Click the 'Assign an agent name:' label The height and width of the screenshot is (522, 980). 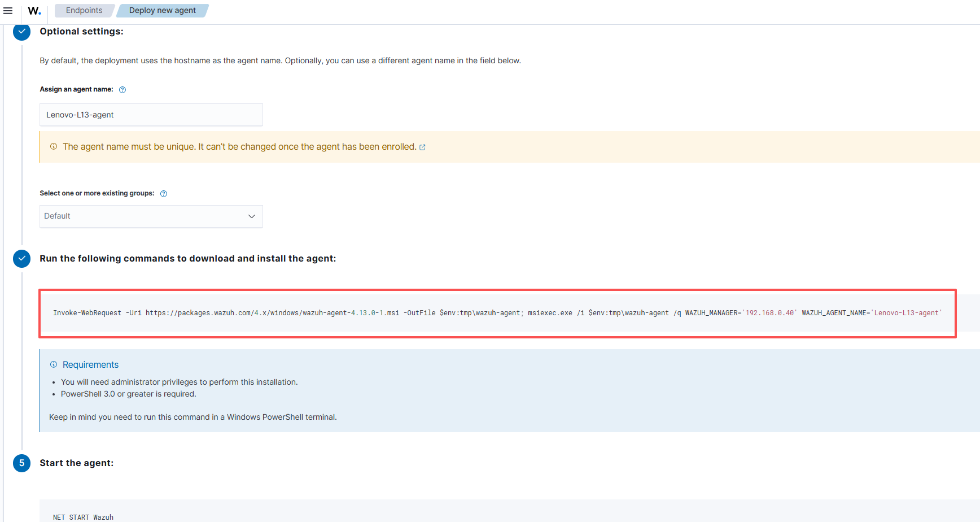(76, 89)
